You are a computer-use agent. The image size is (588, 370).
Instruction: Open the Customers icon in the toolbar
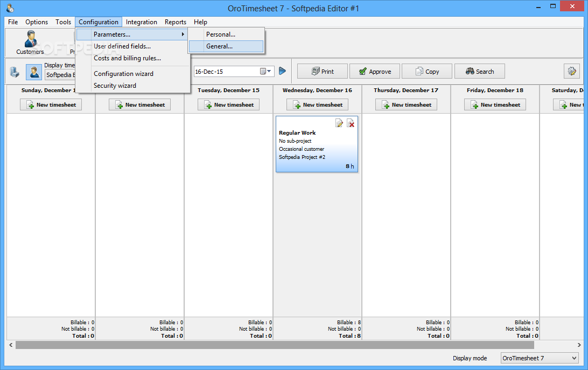(x=30, y=43)
